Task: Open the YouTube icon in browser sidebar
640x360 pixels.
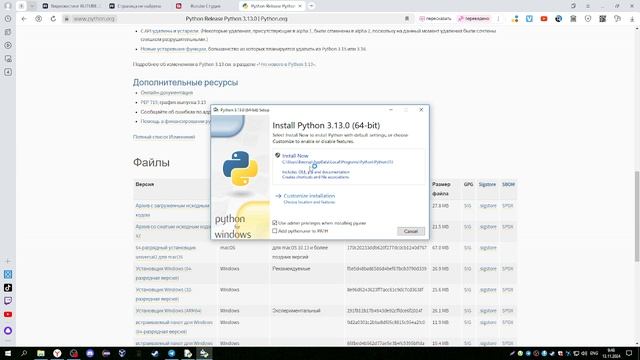Action: pyautogui.click(x=8, y=314)
